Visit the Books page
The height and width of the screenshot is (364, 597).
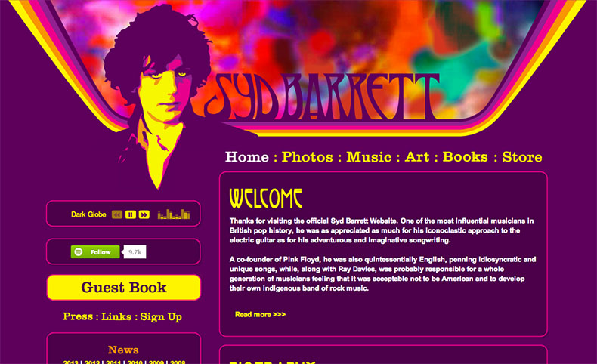click(x=465, y=157)
